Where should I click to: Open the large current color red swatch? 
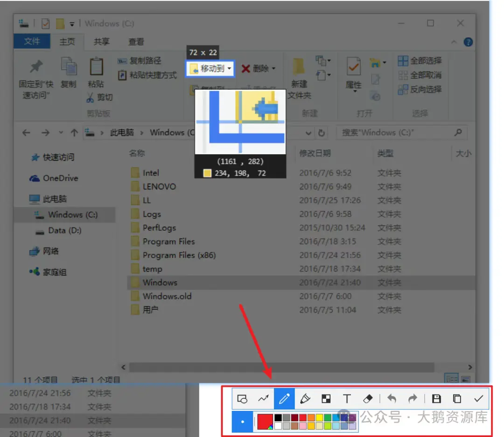(265, 422)
